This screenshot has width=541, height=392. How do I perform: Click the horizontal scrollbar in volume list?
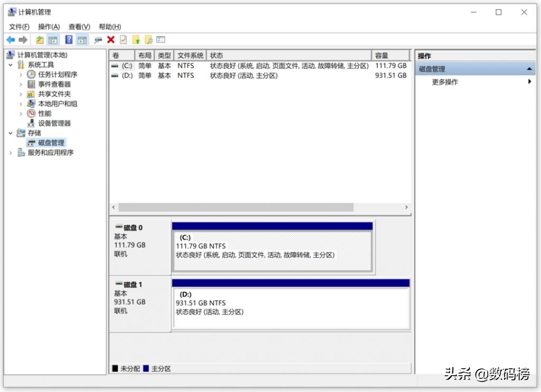(235, 208)
